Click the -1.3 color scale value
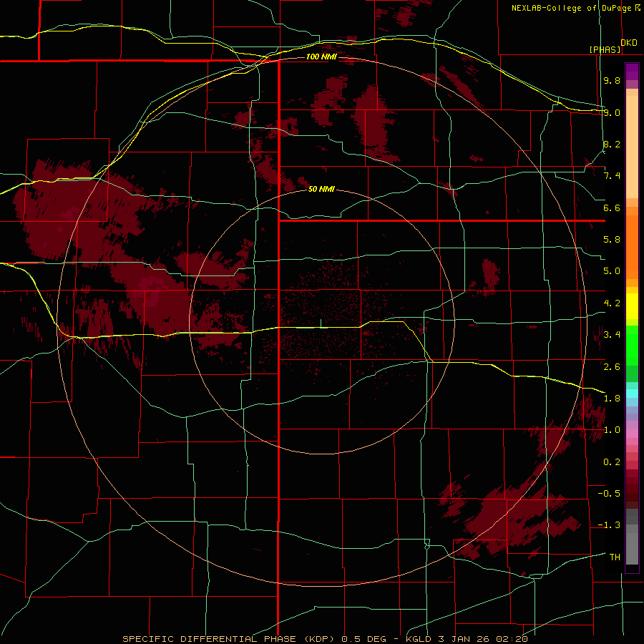 [x=609, y=525]
